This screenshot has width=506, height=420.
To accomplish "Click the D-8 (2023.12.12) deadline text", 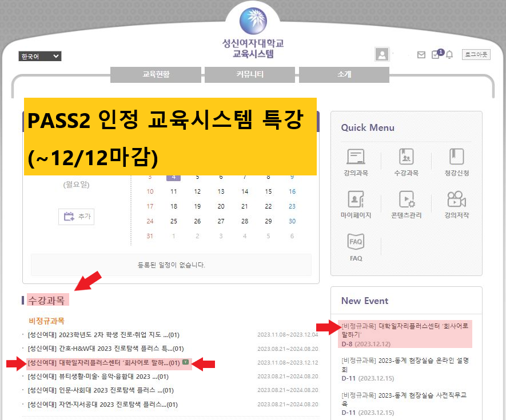I will coord(366,344).
